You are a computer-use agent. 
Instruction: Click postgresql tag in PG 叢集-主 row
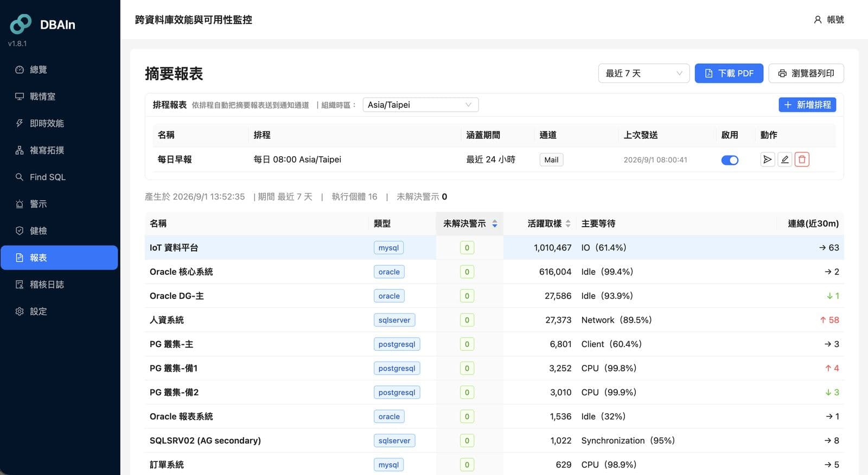[397, 344]
